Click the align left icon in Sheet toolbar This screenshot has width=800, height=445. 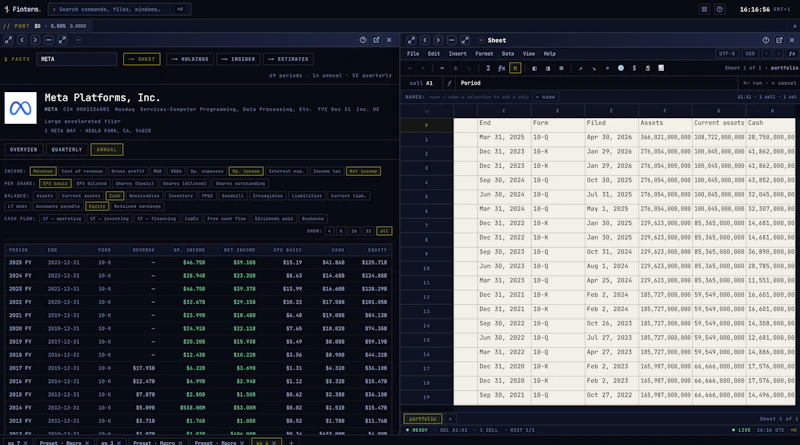534,68
